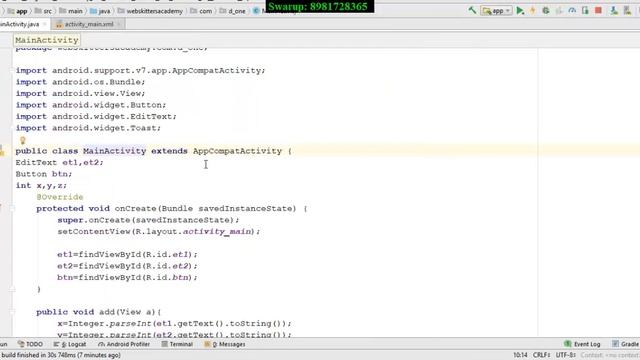Open the Gradle tool window
Screen dimensions: 640x360
click(625, 344)
